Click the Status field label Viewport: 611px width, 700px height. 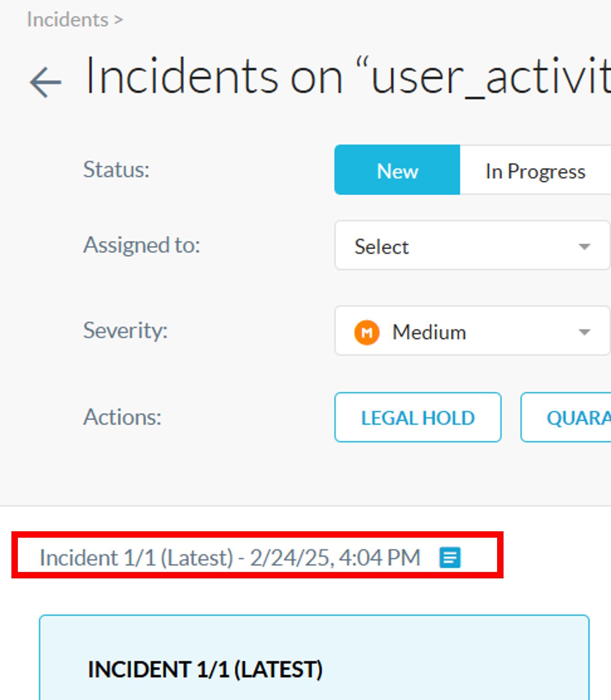(116, 170)
